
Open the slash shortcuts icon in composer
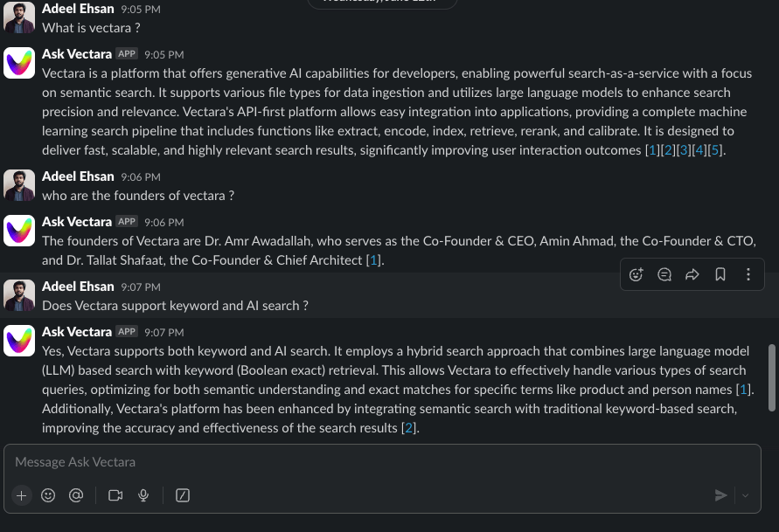[183, 495]
